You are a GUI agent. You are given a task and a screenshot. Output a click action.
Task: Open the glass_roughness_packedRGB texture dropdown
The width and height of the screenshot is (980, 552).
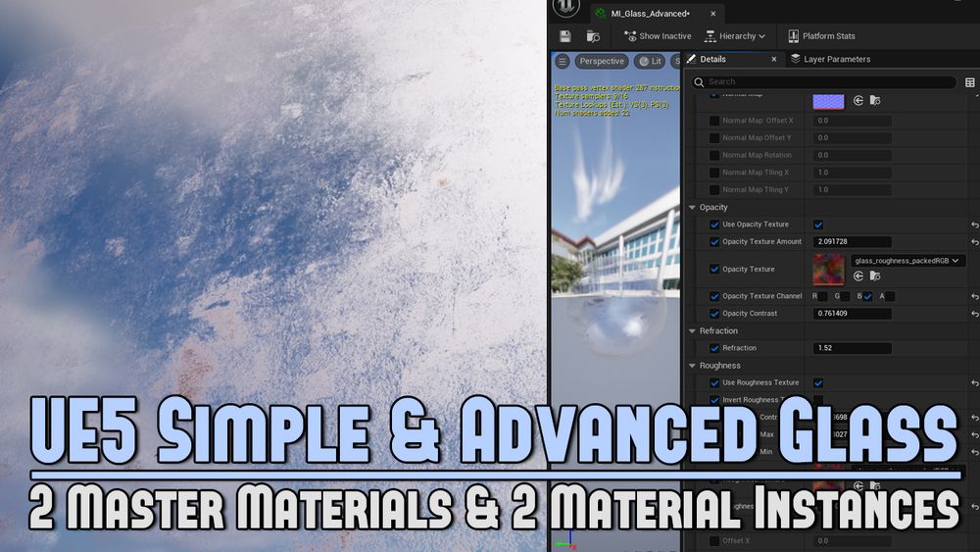pyautogui.click(x=907, y=261)
